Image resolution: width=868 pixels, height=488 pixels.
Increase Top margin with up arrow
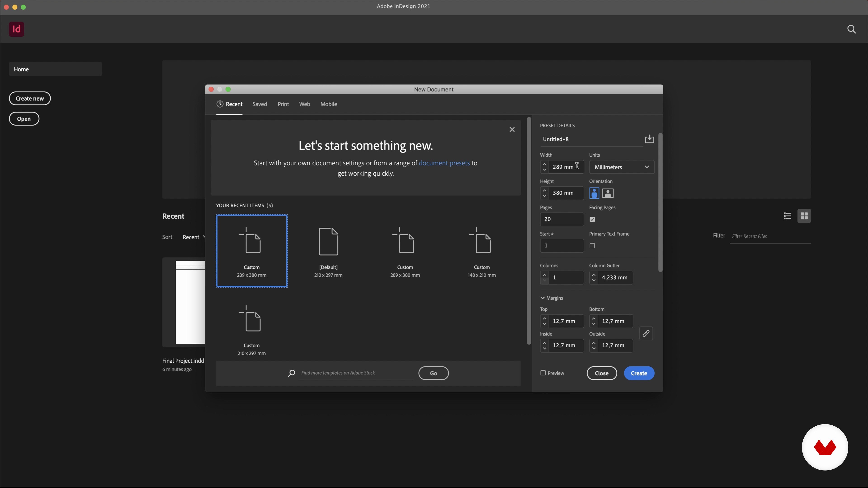click(x=545, y=318)
